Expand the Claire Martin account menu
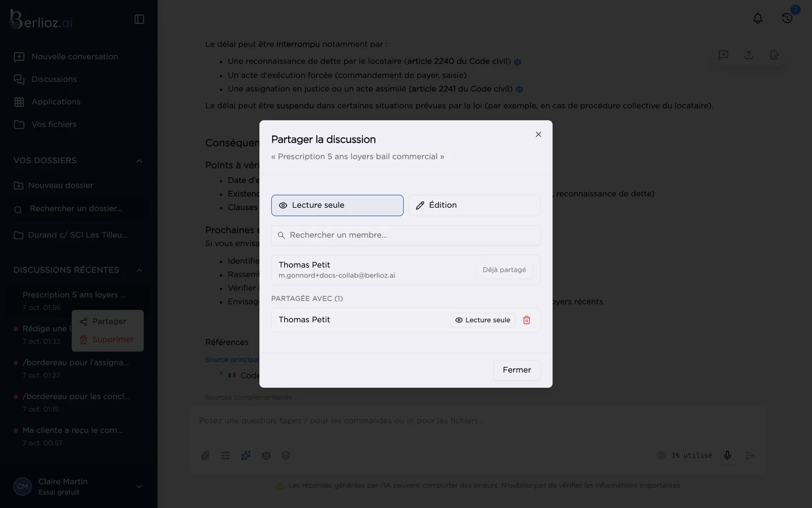 pyautogui.click(x=139, y=487)
